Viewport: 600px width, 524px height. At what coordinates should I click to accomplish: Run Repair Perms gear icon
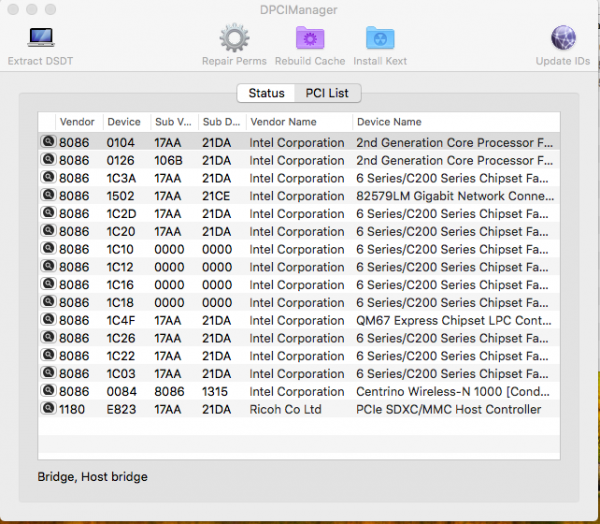[234, 38]
